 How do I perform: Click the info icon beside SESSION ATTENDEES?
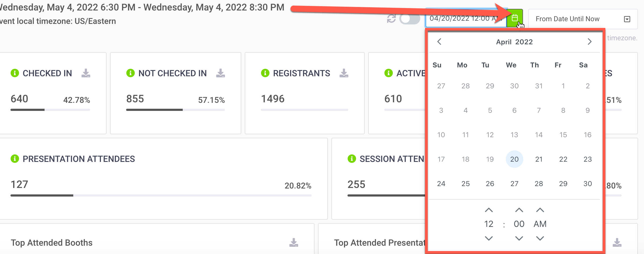352,159
